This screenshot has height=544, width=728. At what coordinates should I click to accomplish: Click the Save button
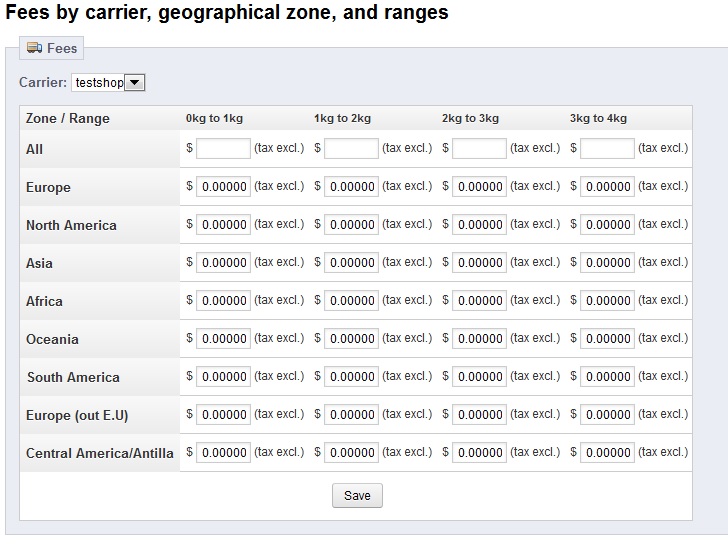357,496
